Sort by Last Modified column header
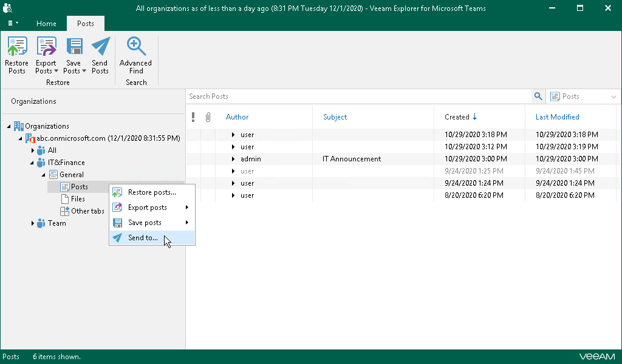The height and width of the screenshot is (364, 622). (x=557, y=117)
